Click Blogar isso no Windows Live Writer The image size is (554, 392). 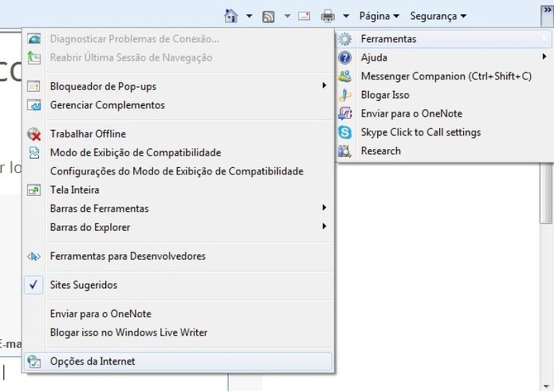[128, 332]
